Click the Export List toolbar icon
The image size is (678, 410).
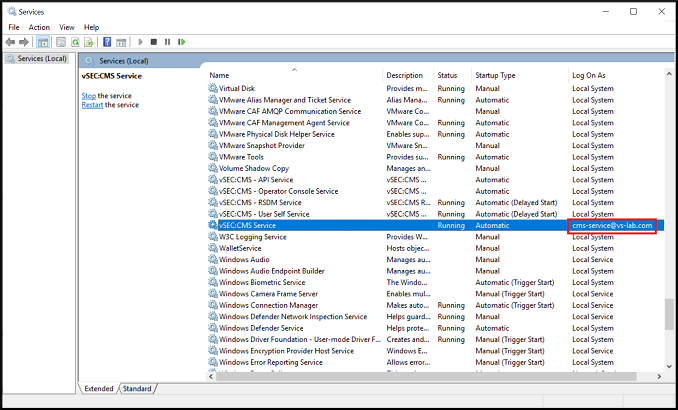tap(89, 42)
